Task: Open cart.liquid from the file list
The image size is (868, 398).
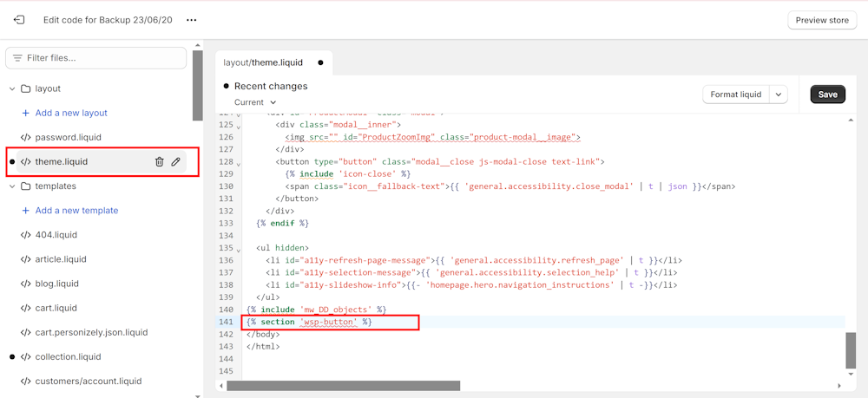Action: [x=56, y=308]
